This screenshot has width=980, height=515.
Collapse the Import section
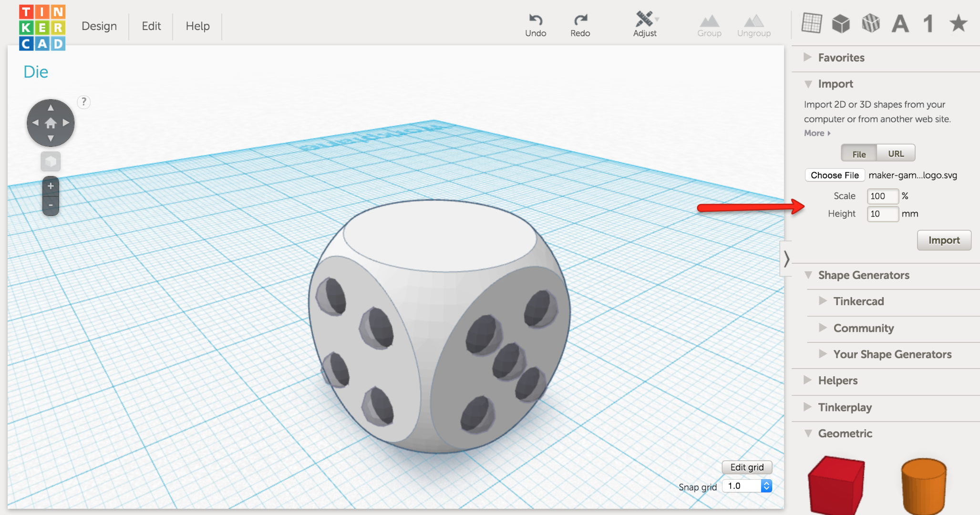[x=808, y=83]
